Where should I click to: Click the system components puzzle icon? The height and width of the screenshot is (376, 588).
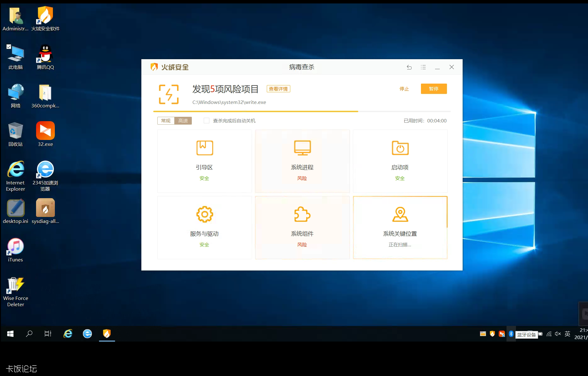click(x=302, y=214)
